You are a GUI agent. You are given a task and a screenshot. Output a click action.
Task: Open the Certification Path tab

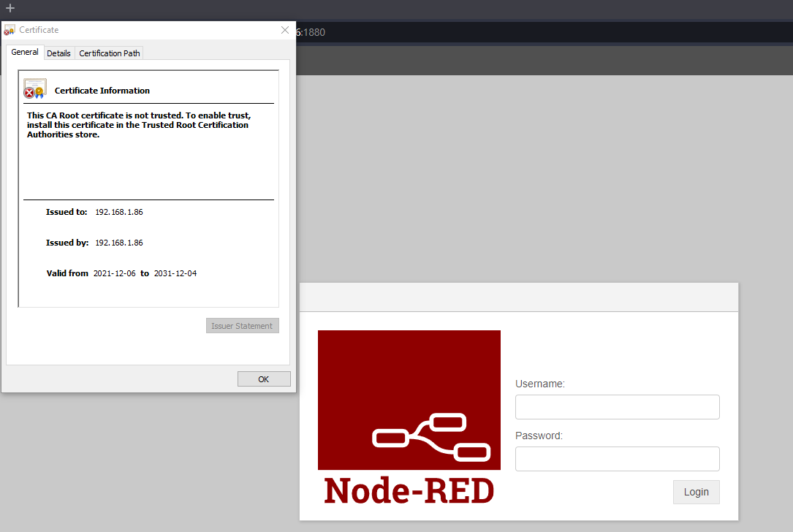(x=109, y=53)
